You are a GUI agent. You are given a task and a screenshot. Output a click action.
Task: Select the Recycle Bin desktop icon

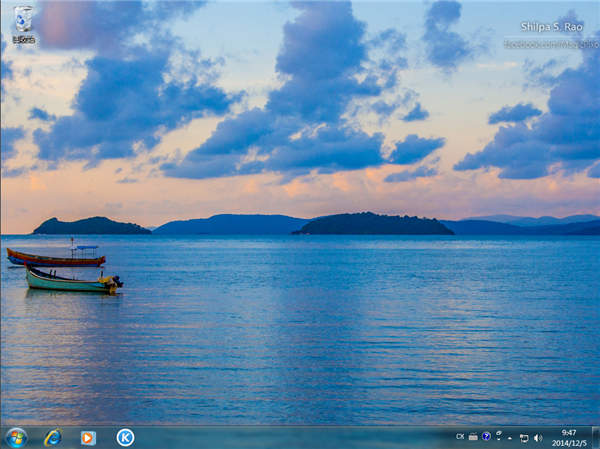coord(22,23)
